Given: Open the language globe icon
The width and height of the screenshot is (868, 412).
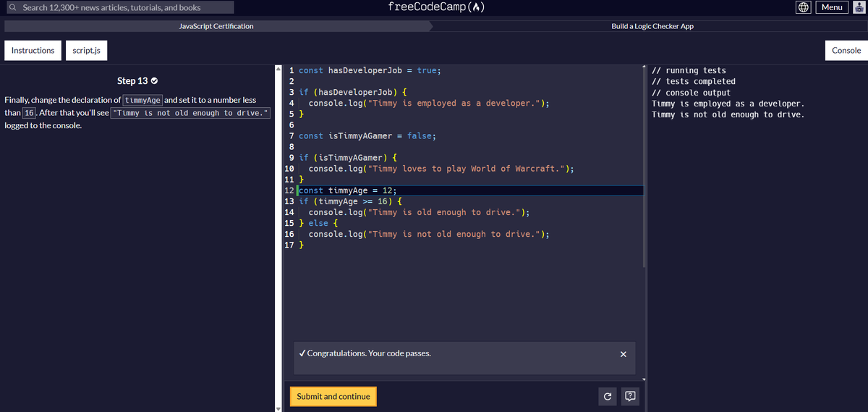Looking at the screenshot, I should [803, 7].
